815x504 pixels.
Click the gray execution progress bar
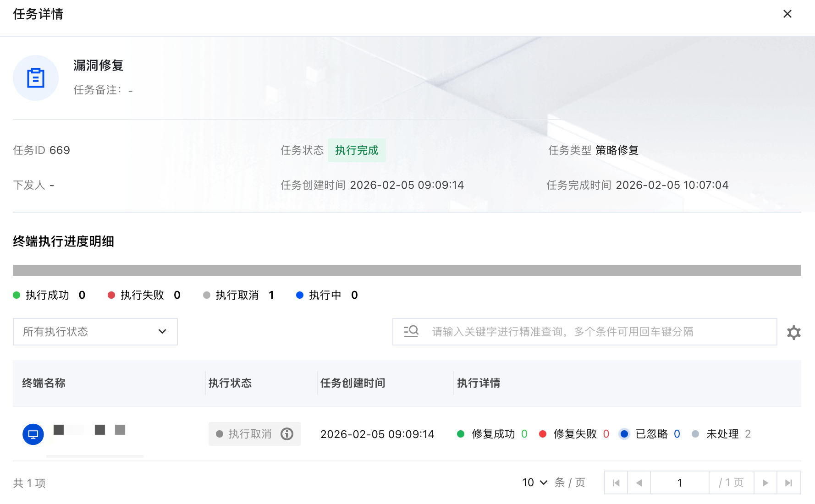(x=407, y=270)
